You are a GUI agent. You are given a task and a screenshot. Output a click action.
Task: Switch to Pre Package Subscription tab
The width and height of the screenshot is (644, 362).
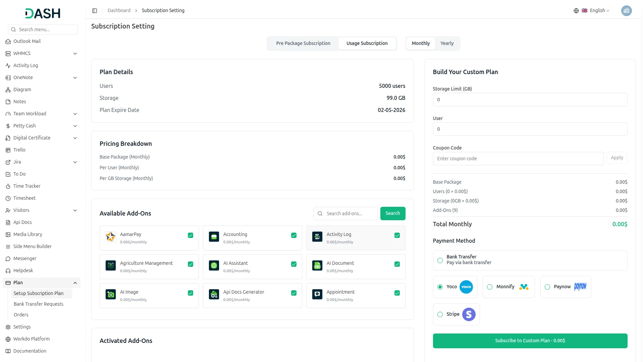coord(303,44)
